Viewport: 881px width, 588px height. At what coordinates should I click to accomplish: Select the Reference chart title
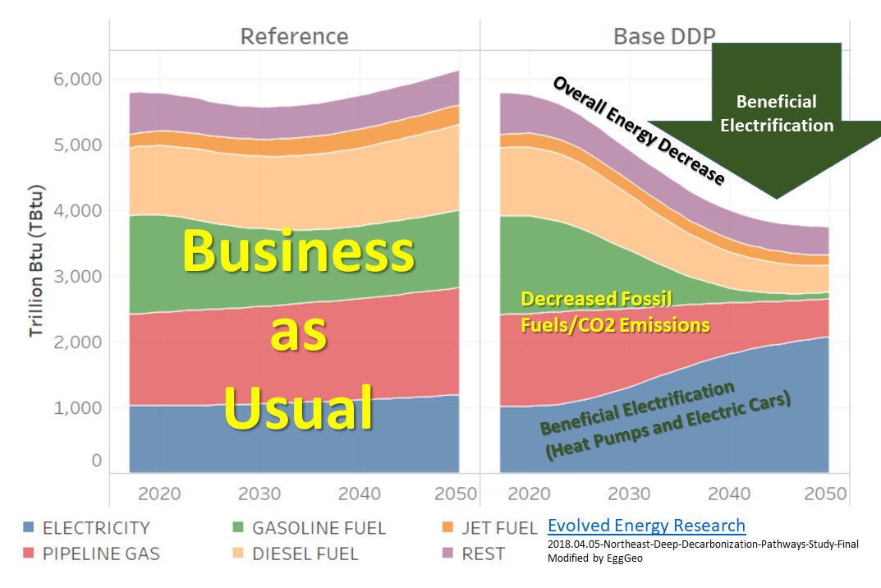click(294, 37)
